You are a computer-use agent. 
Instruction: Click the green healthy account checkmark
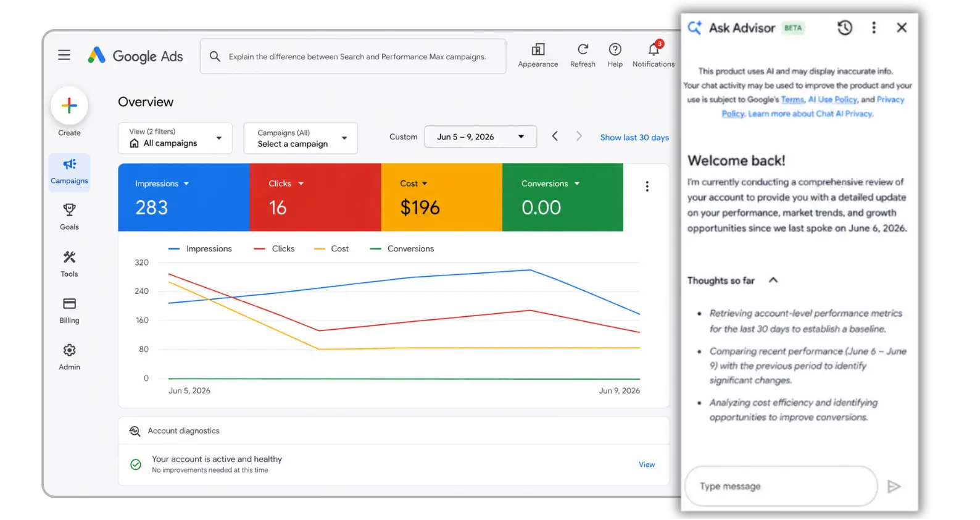pos(136,464)
